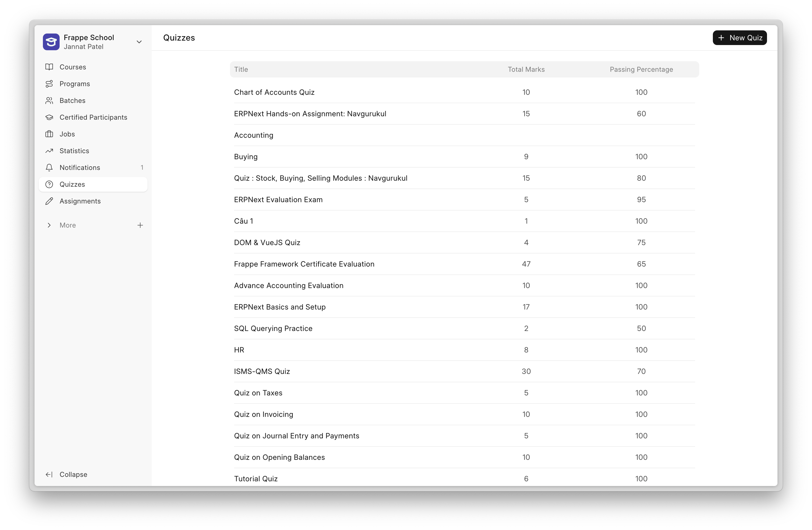This screenshot has height=530, width=812.
Task: Open the Chart of Accounts Quiz row
Action: point(274,92)
